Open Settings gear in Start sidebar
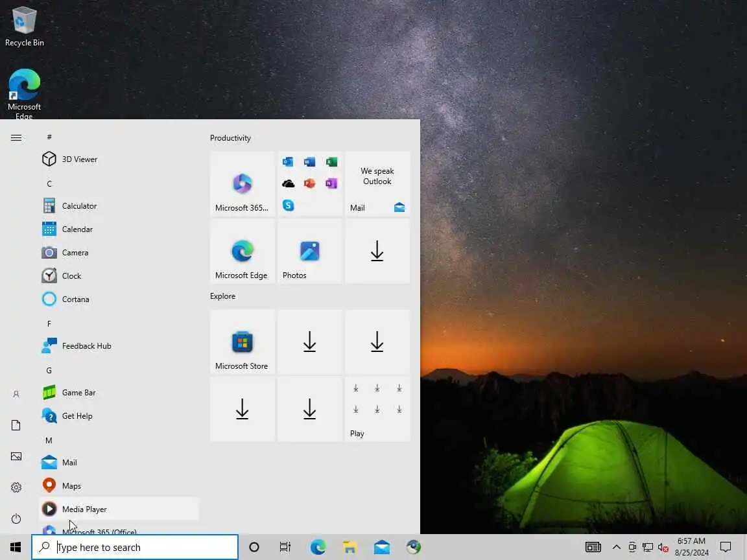747x560 pixels. click(x=16, y=487)
